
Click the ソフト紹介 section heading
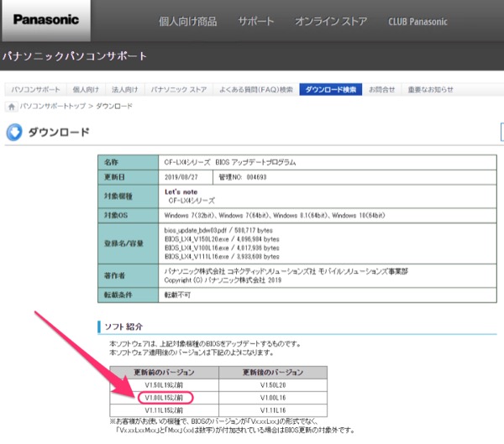(x=123, y=326)
